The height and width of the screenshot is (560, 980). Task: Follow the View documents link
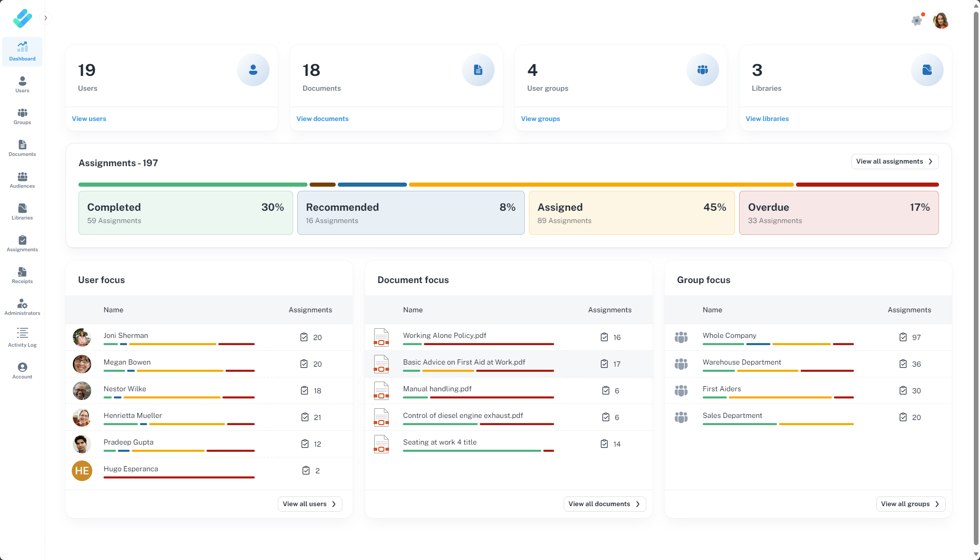click(322, 119)
